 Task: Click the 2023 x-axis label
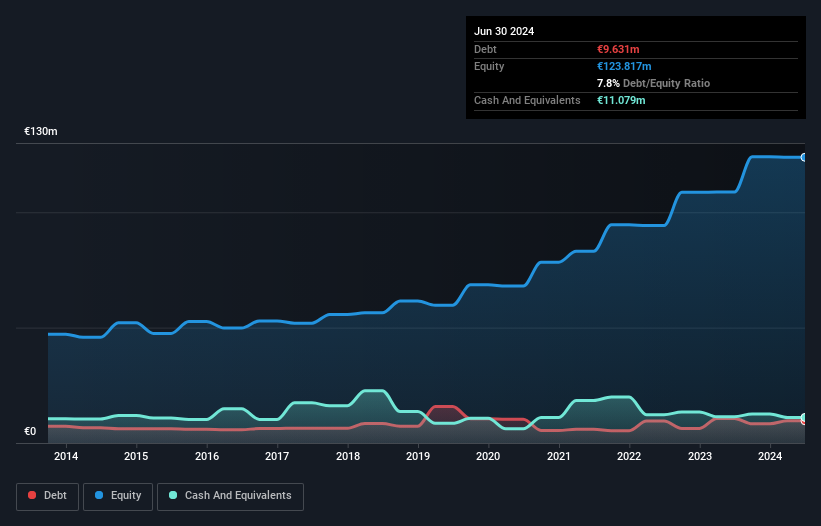pyautogui.click(x=700, y=456)
